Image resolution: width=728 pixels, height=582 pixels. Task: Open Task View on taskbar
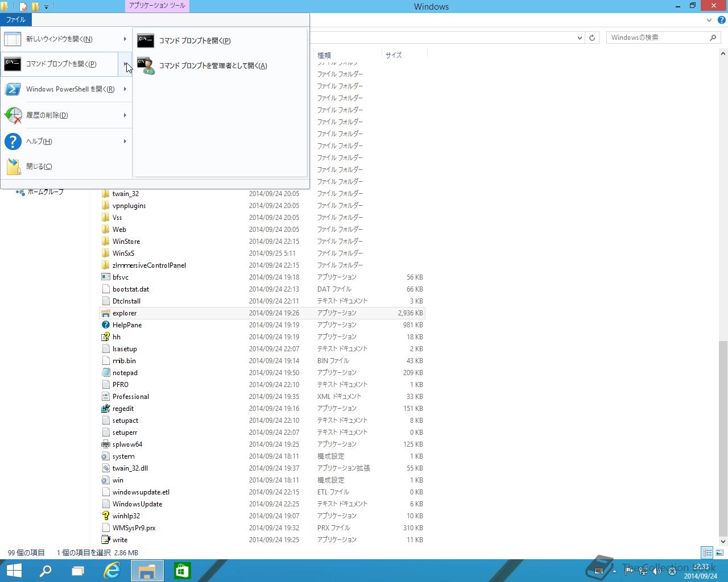coord(78,571)
